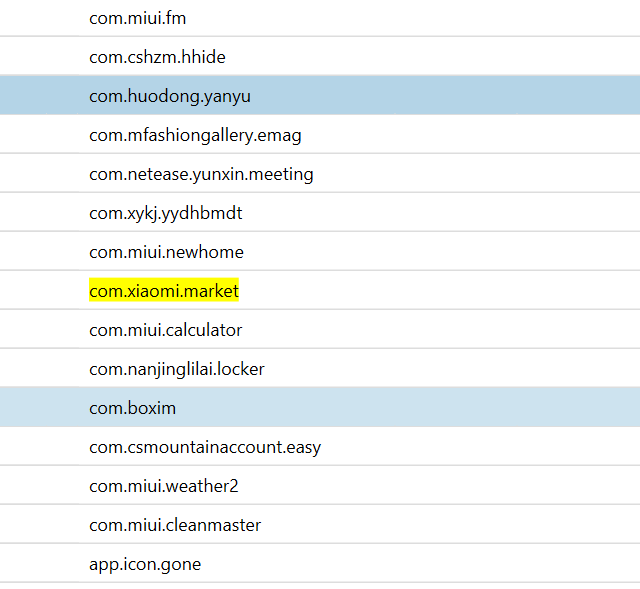Click blank area right of app.icon.gone
Screen dimensions: 640x589
tap(420, 565)
